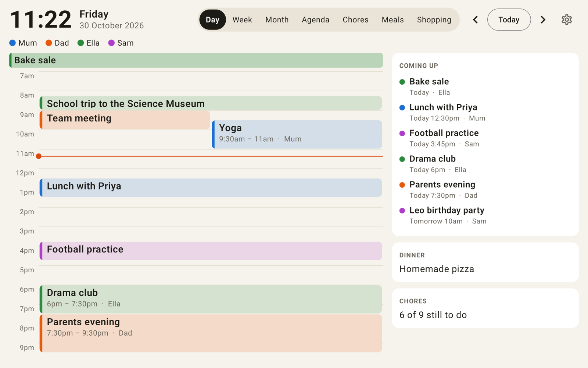This screenshot has height=368, width=588.
Task: Select Football practice in Coming Up list
Action: pos(444,138)
